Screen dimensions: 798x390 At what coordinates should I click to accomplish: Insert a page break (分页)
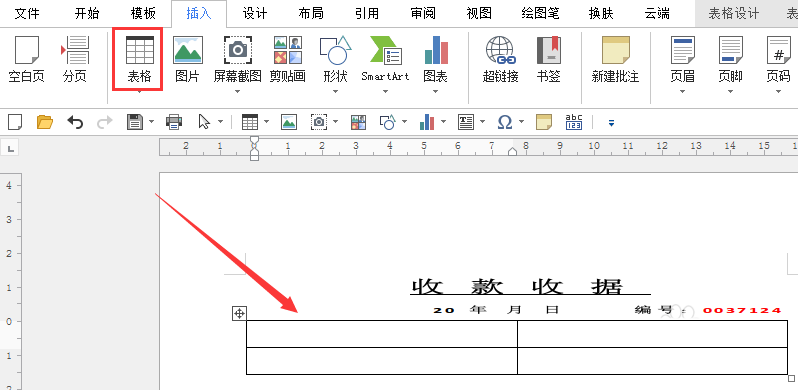[75, 59]
